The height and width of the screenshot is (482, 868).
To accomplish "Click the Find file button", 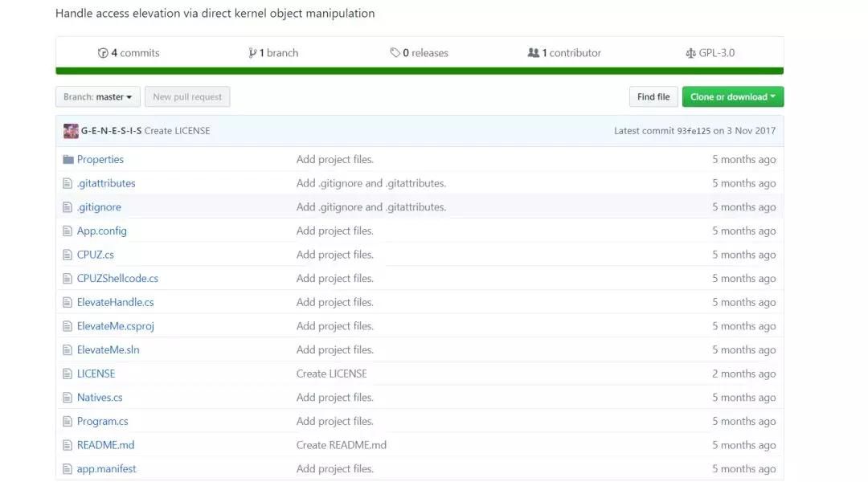I will [653, 97].
